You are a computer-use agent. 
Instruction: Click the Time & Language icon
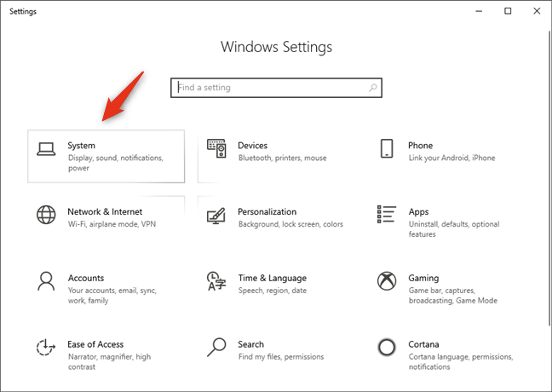coord(216,280)
